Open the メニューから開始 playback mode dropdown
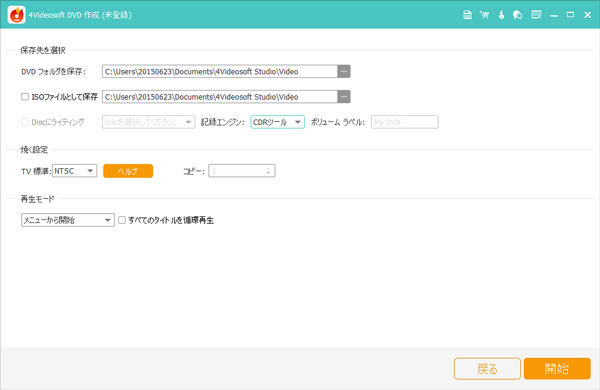 click(68, 220)
